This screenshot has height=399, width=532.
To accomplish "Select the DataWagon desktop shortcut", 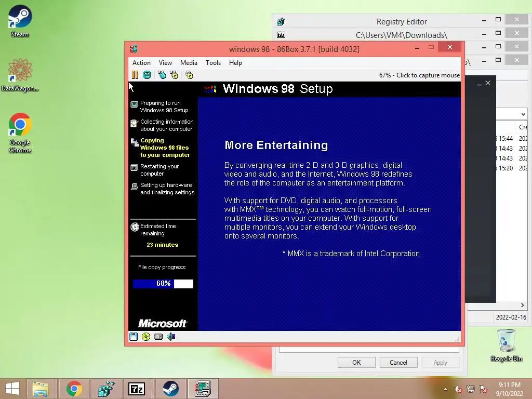I will (20, 75).
